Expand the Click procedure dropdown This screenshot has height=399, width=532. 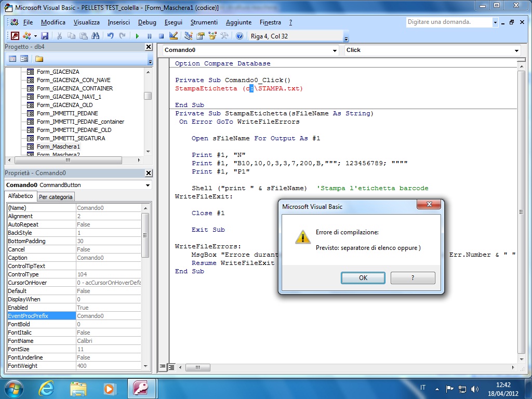tap(516, 50)
